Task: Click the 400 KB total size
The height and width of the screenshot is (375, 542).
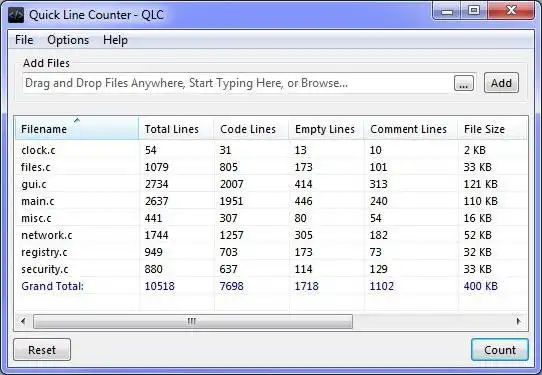Action: (480, 286)
